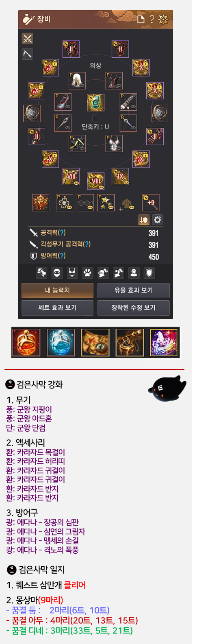The width and height of the screenshot is (197, 644).
Task: Click the +9 enhancement item slot
Action: click(150, 203)
